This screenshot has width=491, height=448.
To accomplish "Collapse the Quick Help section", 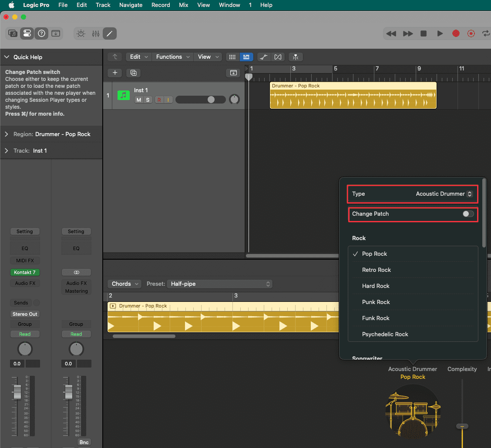I will (x=7, y=57).
